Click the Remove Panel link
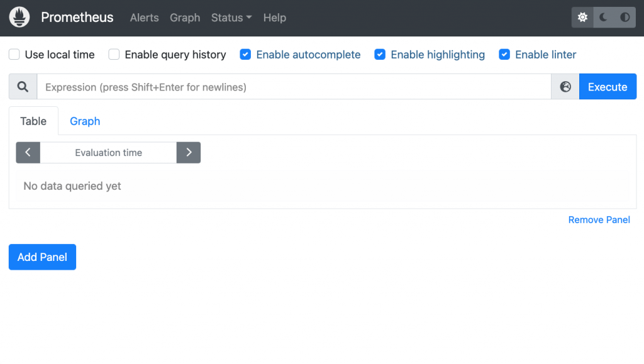644x364 pixels. [599, 220]
